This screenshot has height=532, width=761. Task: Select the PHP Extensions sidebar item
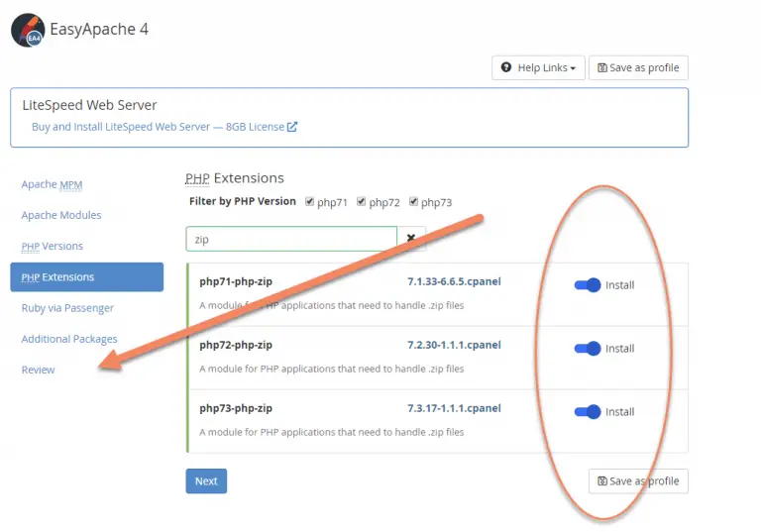[x=87, y=277]
